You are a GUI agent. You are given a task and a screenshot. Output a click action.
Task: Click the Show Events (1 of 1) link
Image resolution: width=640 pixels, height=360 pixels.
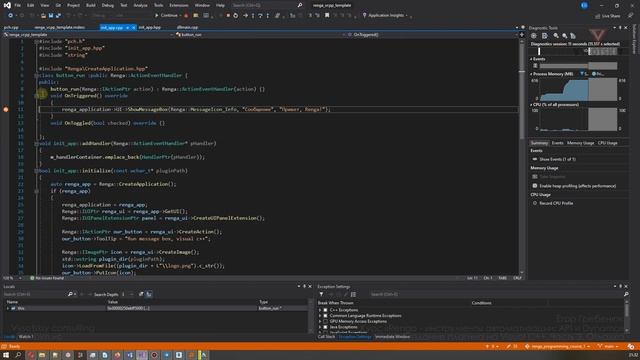tap(557, 159)
